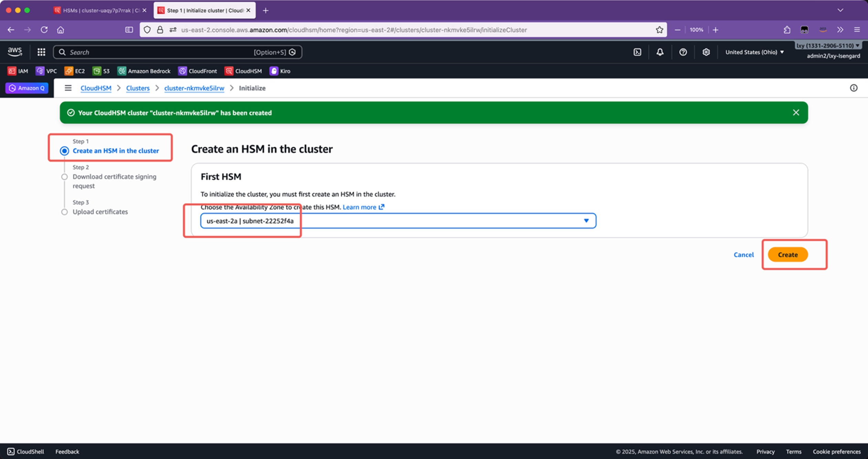Expand the Availability Zone dropdown
This screenshot has height=459, width=868.
(x=586, y=221)
